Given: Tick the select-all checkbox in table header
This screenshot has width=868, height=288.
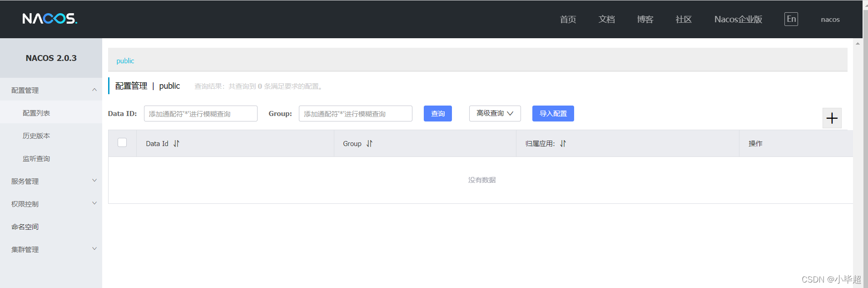Looking at the screenshot, I should (x=122, y=142).
